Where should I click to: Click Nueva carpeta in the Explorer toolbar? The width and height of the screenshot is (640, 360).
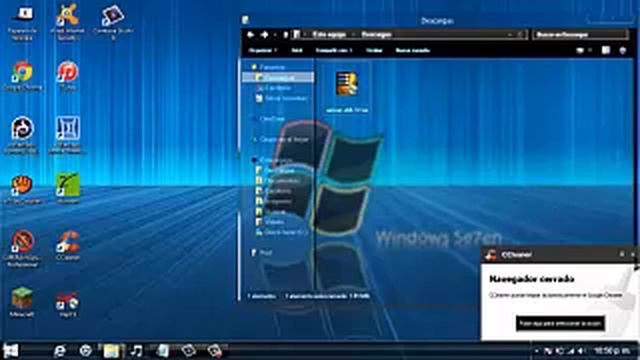413,50
